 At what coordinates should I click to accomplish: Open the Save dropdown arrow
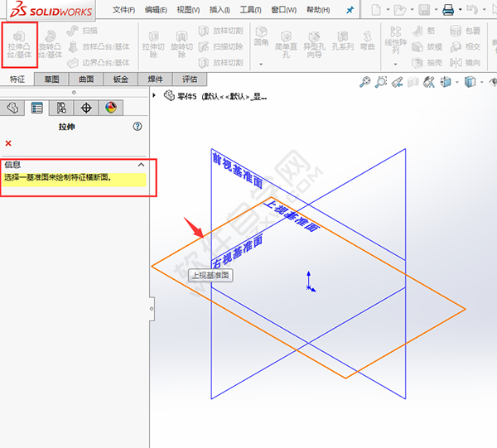(x=437, y=10)
